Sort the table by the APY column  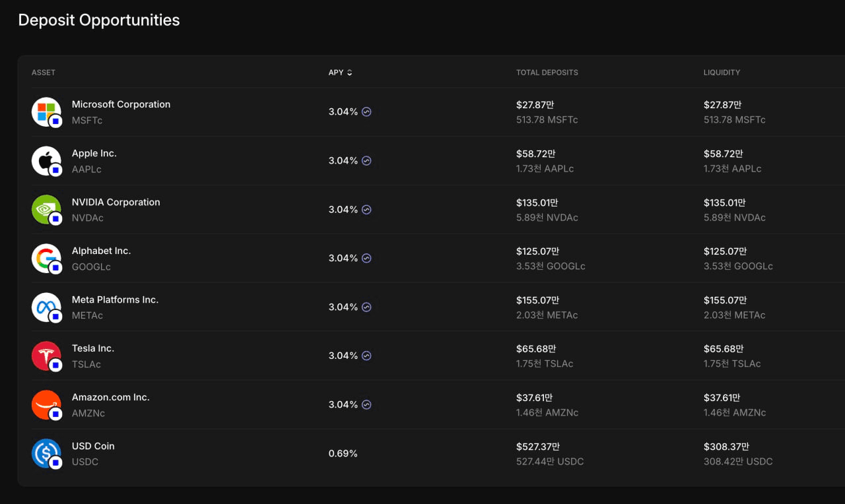(341, 73)
